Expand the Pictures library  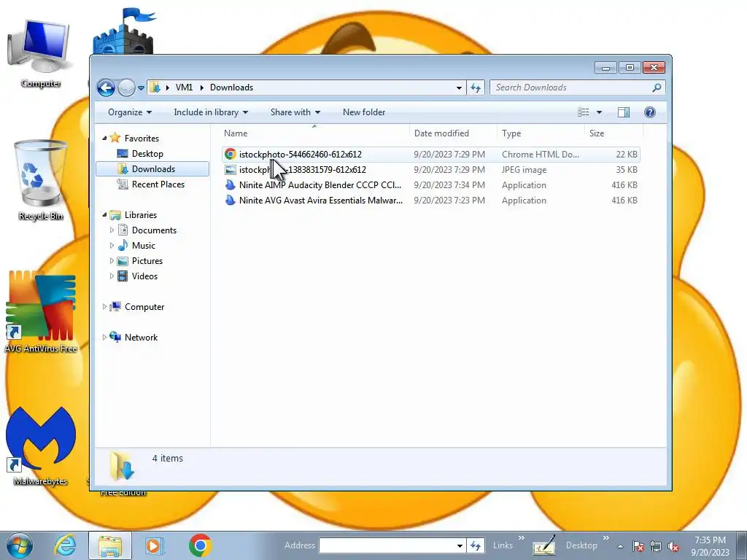(x=112, y=260)
